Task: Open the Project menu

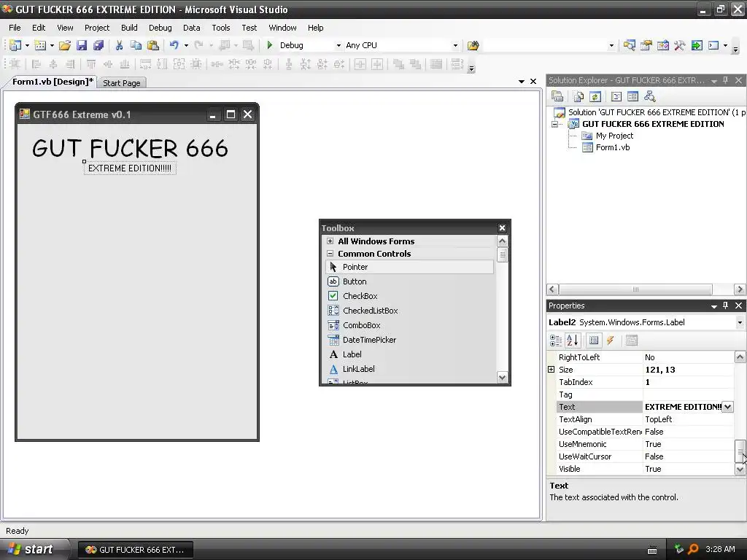Action: [97, 28]
